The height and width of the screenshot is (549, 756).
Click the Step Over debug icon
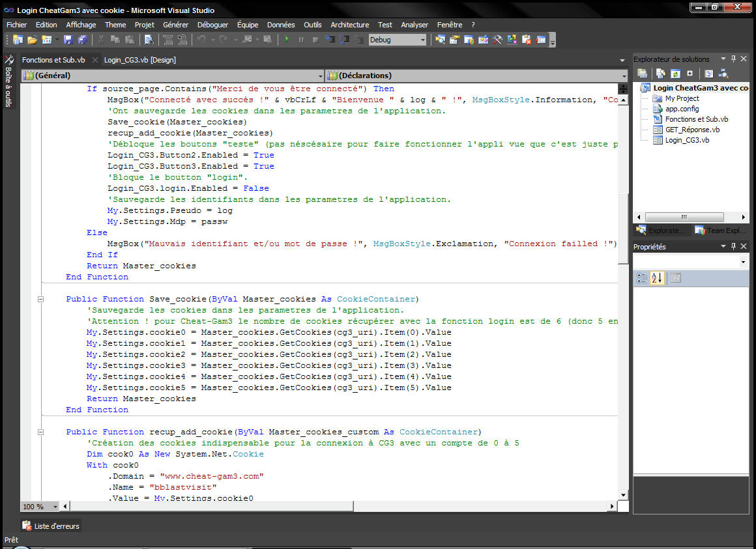345,40
